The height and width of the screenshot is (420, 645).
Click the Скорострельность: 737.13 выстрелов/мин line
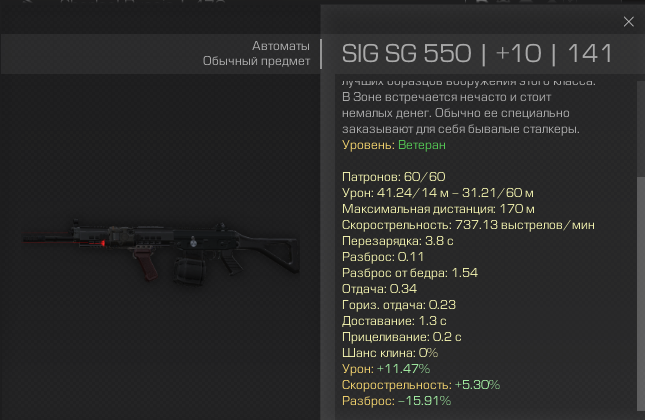click(468, 225)
